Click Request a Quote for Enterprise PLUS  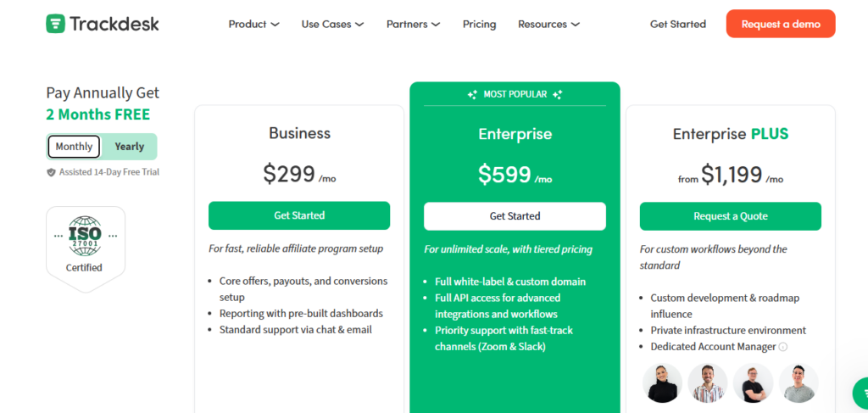[x=730, y=216]
